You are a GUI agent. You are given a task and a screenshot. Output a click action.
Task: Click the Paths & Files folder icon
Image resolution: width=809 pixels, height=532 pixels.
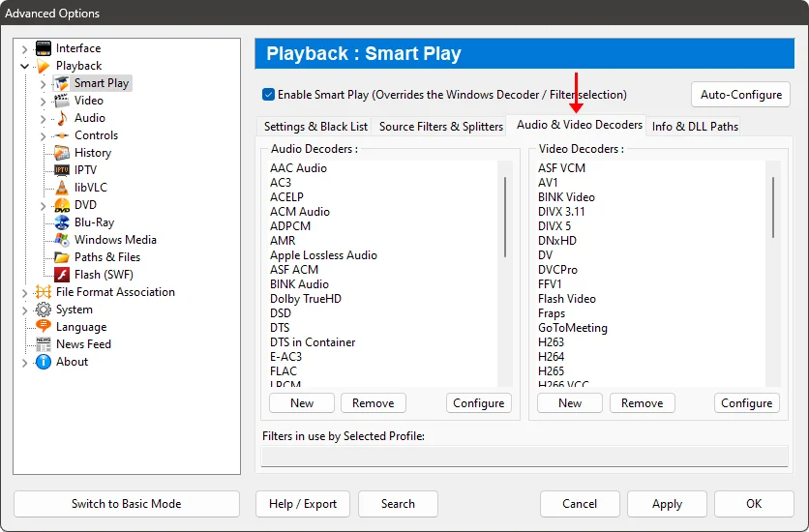coord(62,257)
